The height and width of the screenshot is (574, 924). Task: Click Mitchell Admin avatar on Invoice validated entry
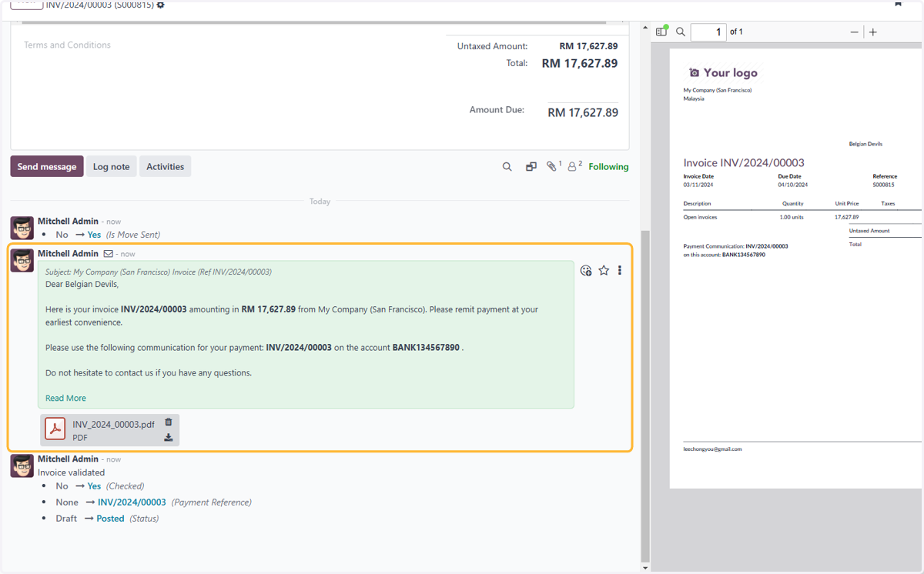pos(22,466)
